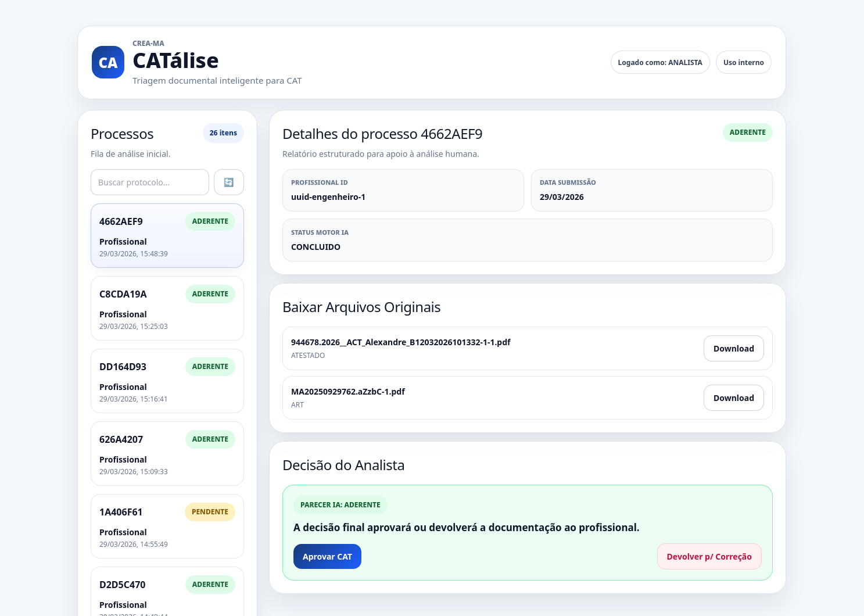Click the PENDENTE badge on 1A406F61

(x=210, y=512)
